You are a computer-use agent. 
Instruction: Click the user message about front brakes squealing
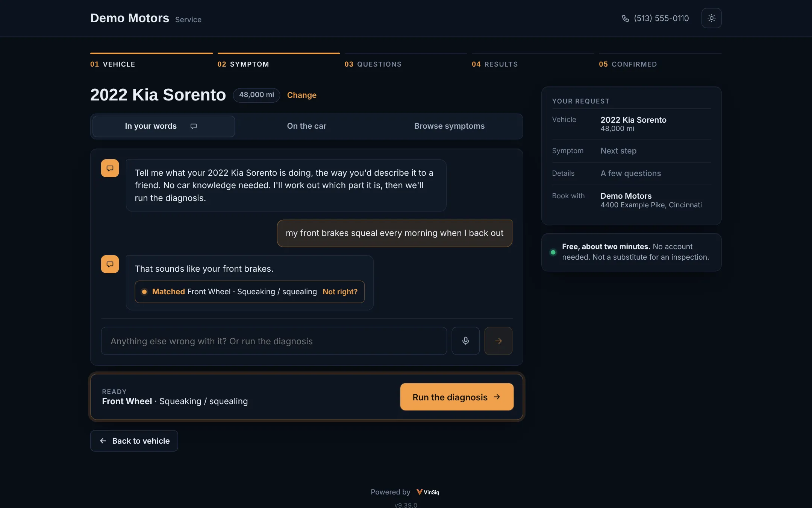394,233
